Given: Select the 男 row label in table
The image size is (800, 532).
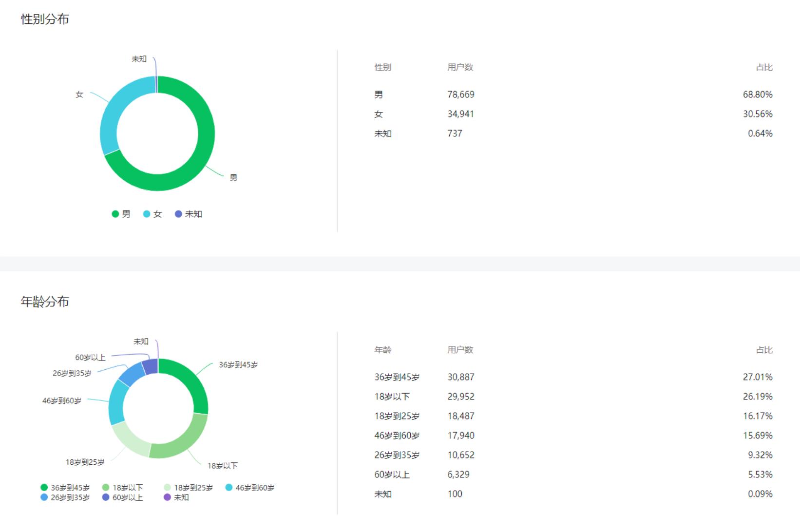Looking at the screenshot, I should 379,95.
